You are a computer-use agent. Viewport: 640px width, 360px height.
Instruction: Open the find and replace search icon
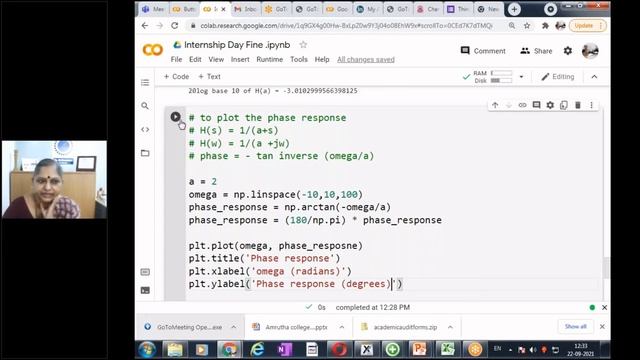[145, 106]
